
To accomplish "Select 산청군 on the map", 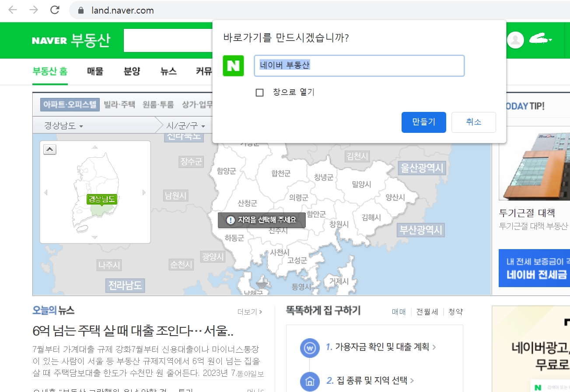I will pos(247,203).
